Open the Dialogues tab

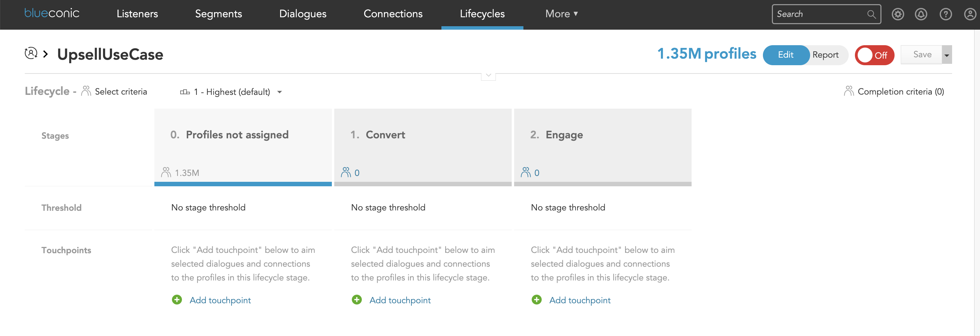click(303, 14)
